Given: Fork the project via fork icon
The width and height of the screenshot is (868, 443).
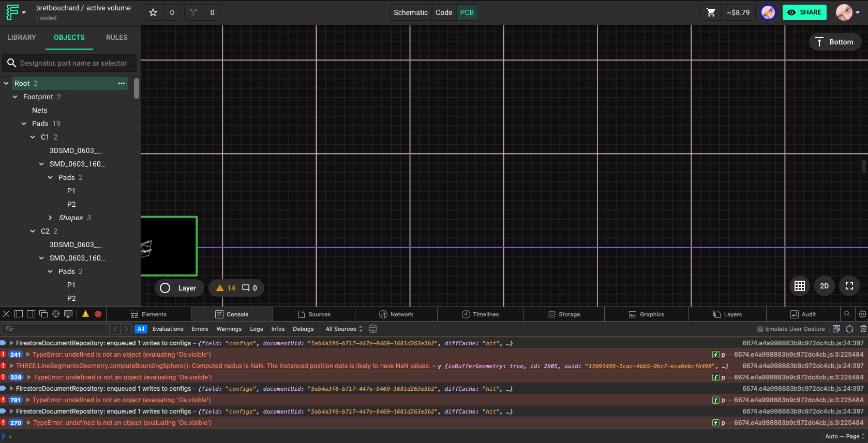Looking at the screenshot, I should point(193,12).
